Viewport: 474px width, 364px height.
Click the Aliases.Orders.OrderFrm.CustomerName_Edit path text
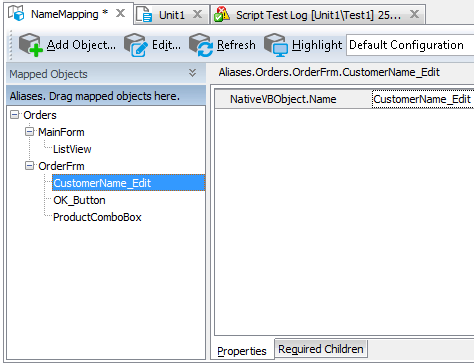(329, 72)
